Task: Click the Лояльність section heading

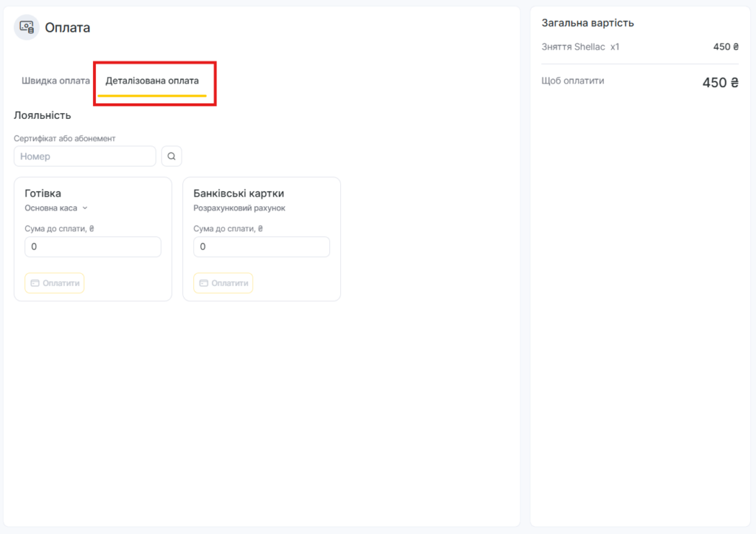Action: pyautogui.click(x=42, y=115)
